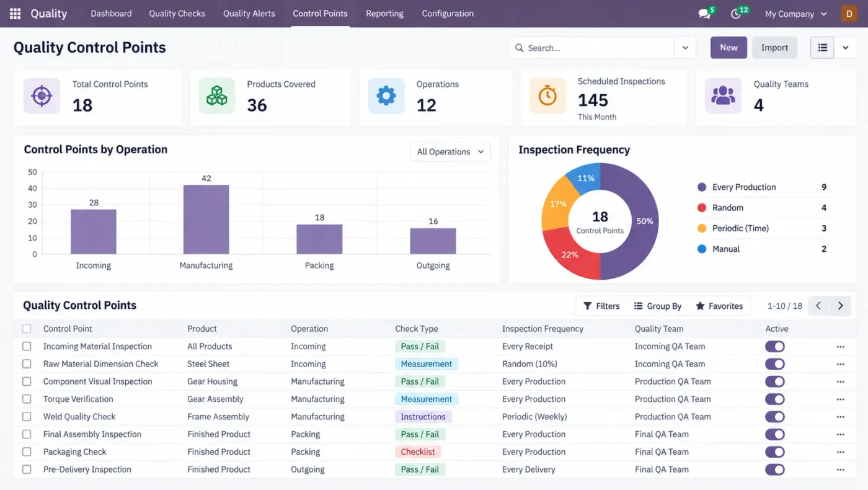Image resolution: width=868 pixels, height=490 pixels.
Task: Click the Quality Teams people icon
Action: pyautogui.click(x=723, y=96)
